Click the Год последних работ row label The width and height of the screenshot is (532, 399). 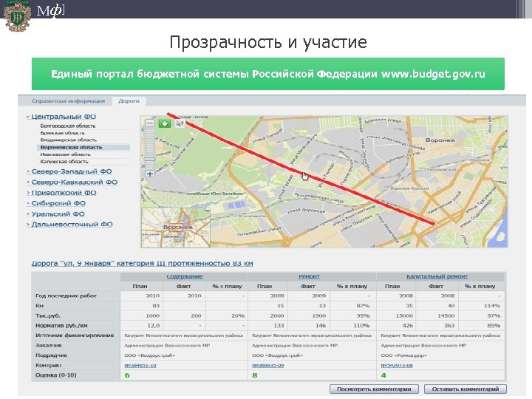[x=66, y=296]
